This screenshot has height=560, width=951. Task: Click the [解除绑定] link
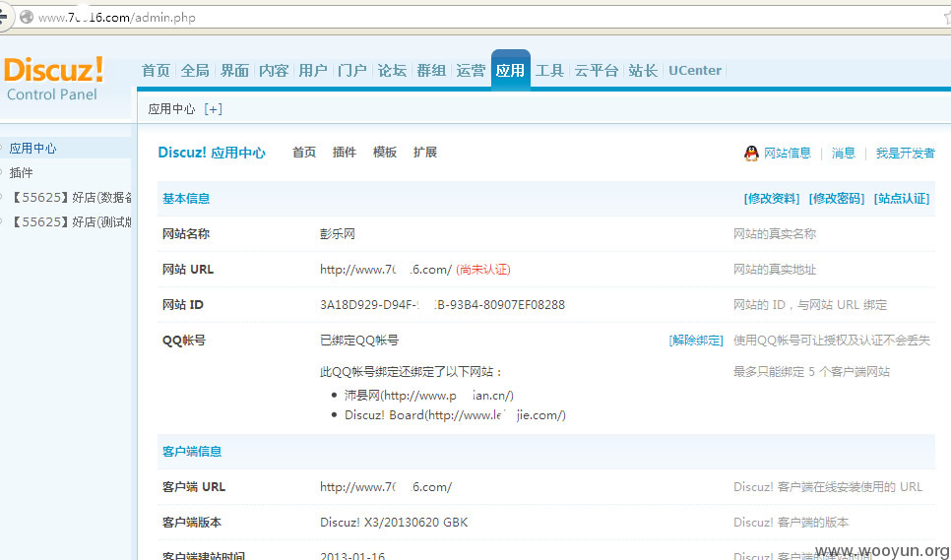point(696,341)
